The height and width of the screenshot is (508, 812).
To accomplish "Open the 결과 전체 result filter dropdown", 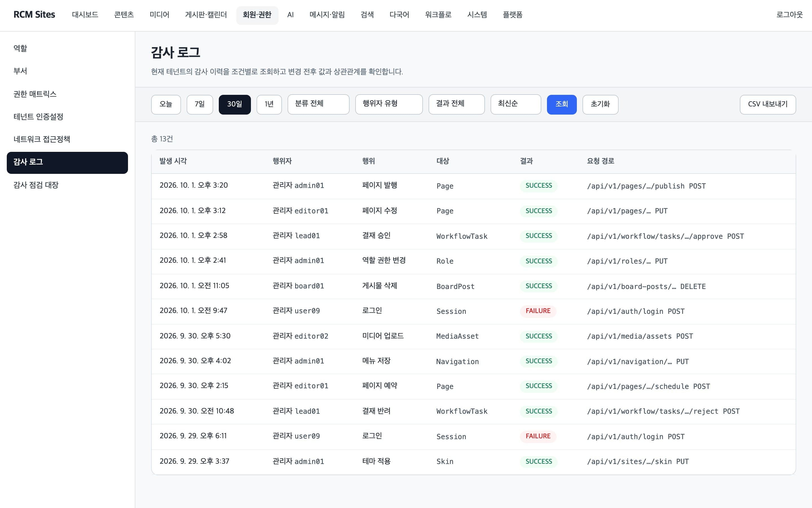I will (x=456, y=104).
